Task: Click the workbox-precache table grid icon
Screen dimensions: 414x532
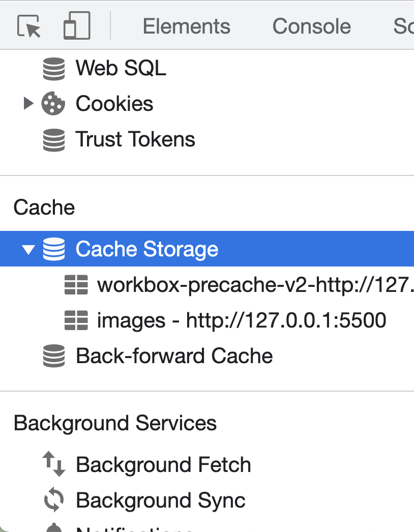Action: coord(76,285)
